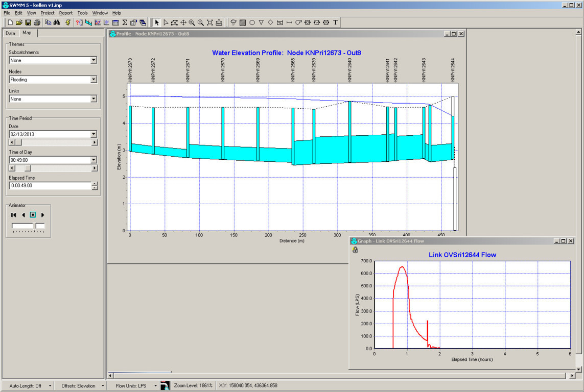Screen dimensions: 584x392
Task: Open the Flow Units LPS dropdown
Action: click(155, 386)
